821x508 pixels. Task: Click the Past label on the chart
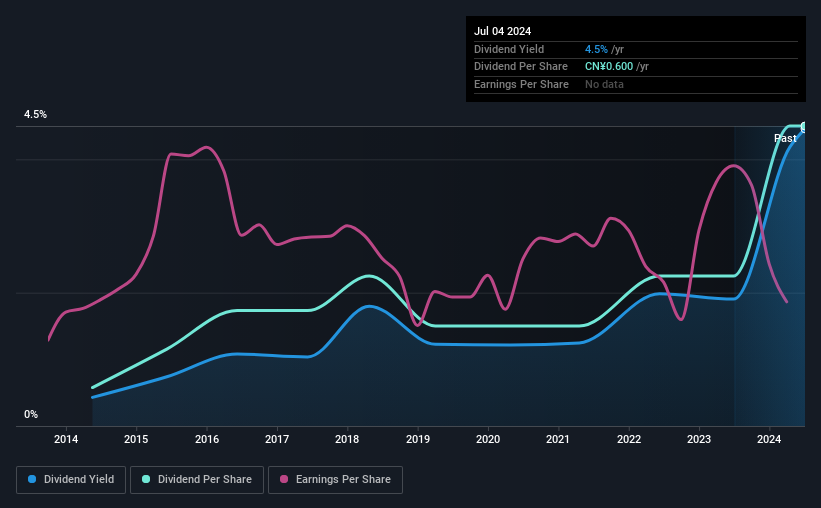[785, 138]
